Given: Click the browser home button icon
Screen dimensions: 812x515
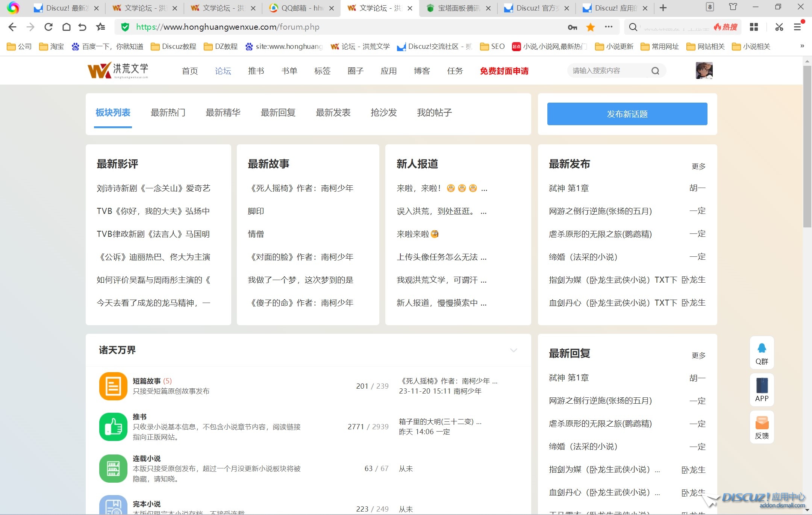Looking at the screenshot, I should coord(66,27).
